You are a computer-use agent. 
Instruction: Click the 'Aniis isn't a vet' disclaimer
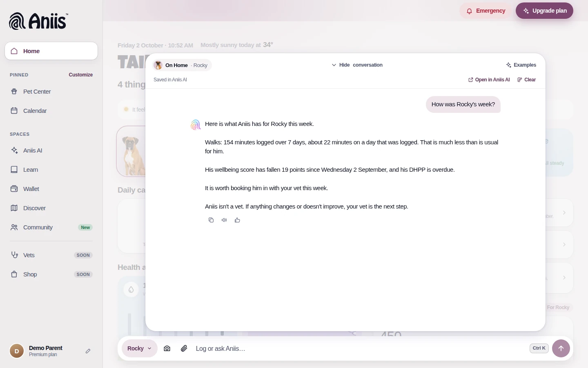pos(307,206)
